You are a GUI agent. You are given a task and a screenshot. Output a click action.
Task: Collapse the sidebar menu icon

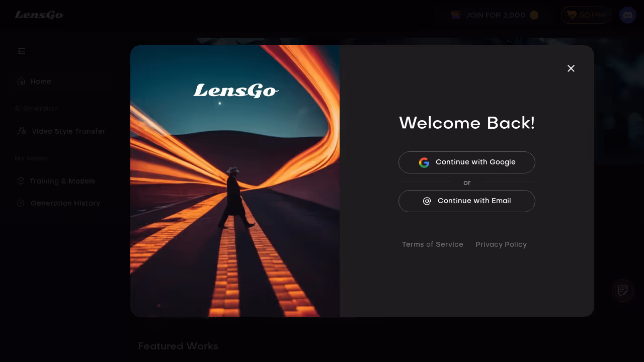pyautogui.click(x=22, y=51)
